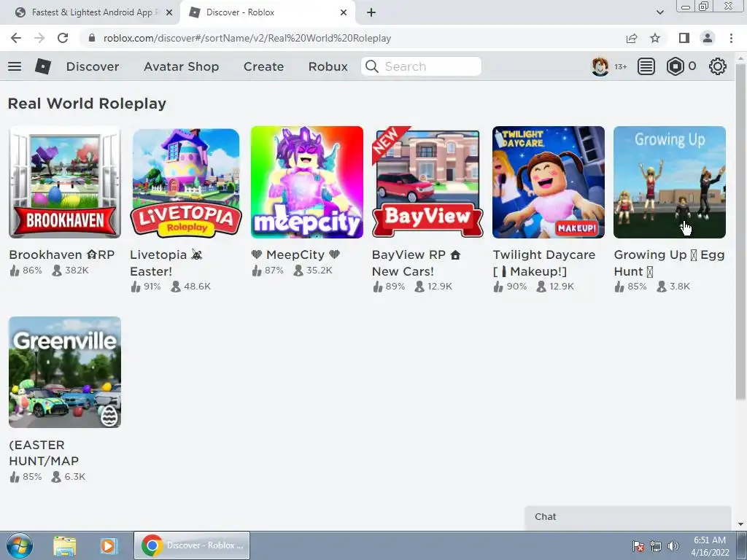The image size is (747, 560).
Task: Open the Roblox settings gear
Action: (718, 66)
